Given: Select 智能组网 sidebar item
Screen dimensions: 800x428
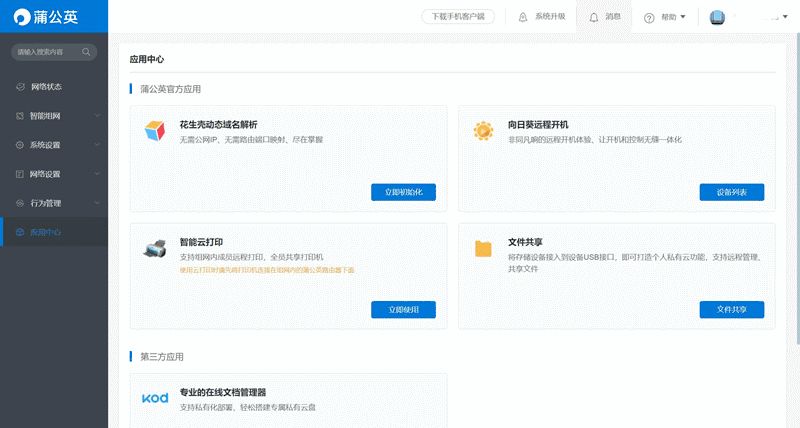Looking at the screenshot, I should coord(54,116).
